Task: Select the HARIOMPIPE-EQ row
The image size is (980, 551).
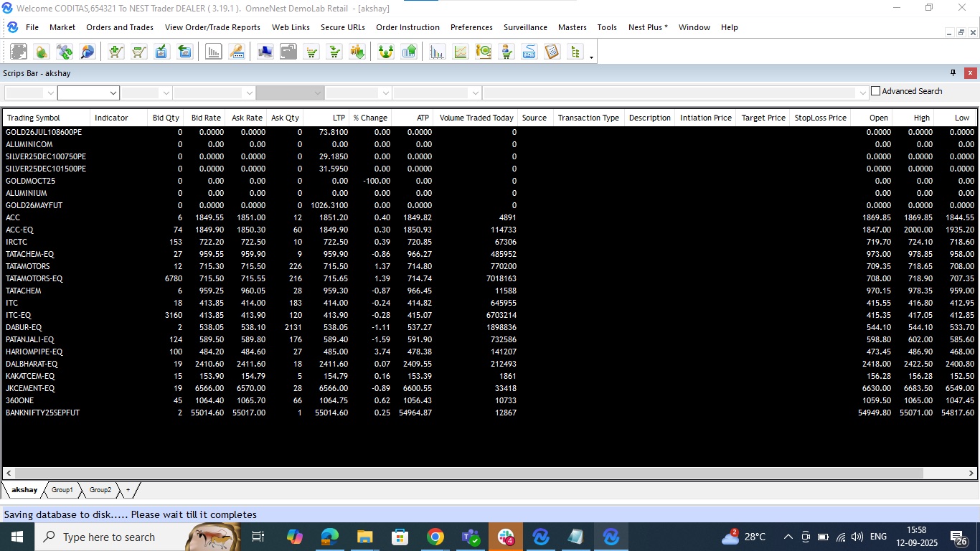Action: coord(489,352)
